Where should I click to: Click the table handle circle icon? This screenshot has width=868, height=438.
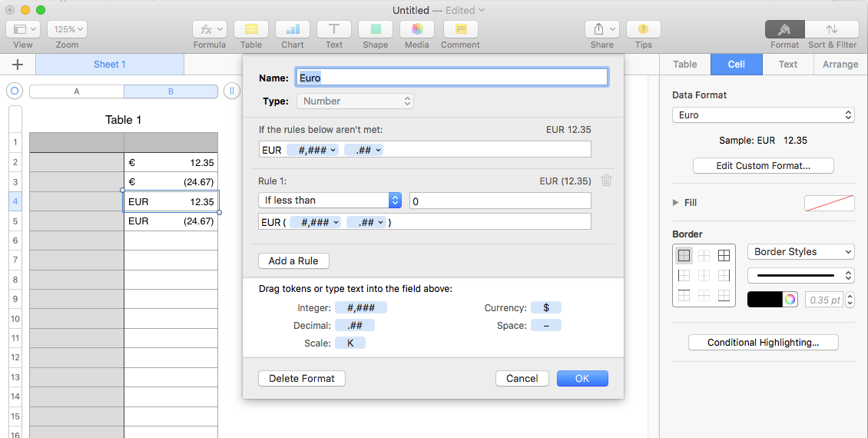pyautogui.click(x=15, y=91)
